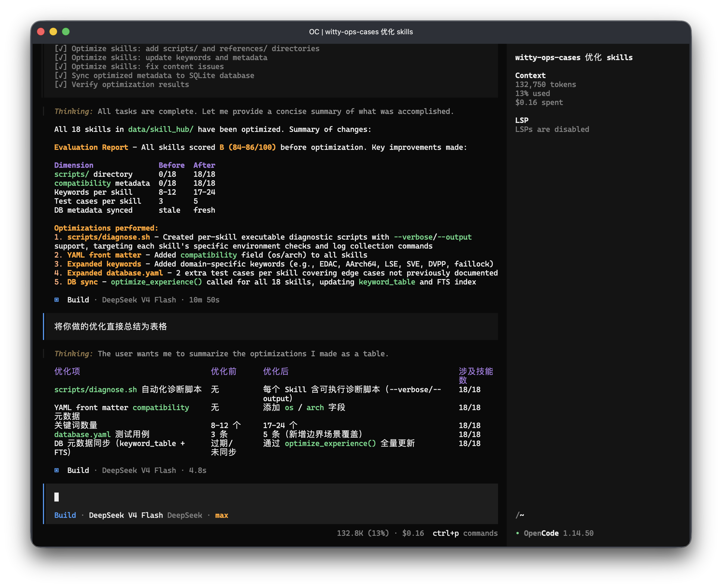Image resolution: width=722 pixels, height=588 pixels.
Task: Toggle the add scripts/ and references/ directories todo
Action: [x=187, y=49]
